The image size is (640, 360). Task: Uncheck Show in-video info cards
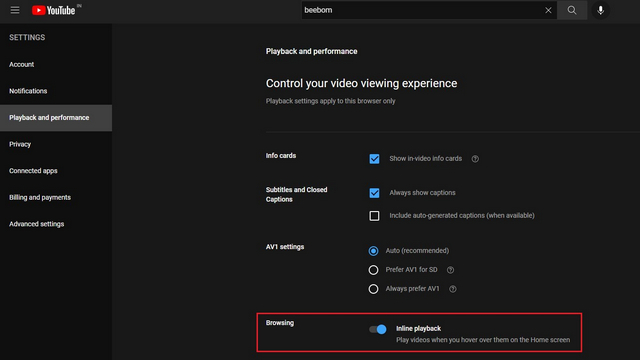(374, 159)
